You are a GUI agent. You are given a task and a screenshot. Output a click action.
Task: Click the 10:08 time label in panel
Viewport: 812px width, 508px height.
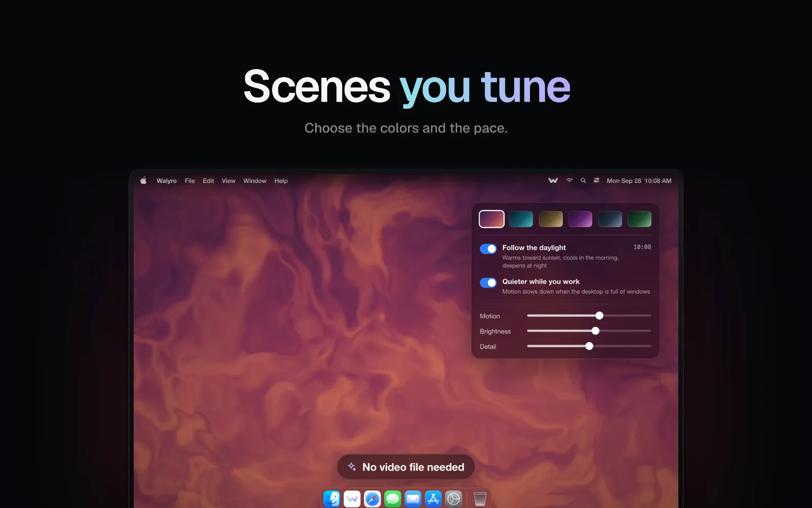642,247
